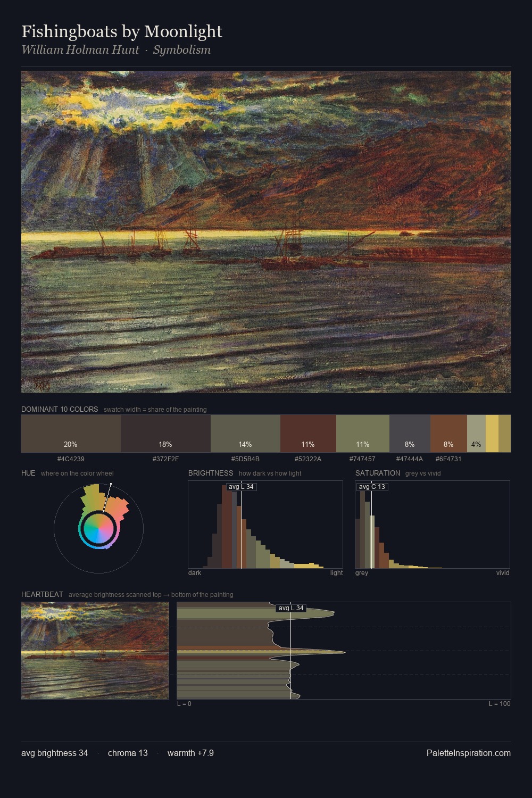Click the footer text avg brightness 34
The image size is (532, 798).
click(x=55, y=753)
